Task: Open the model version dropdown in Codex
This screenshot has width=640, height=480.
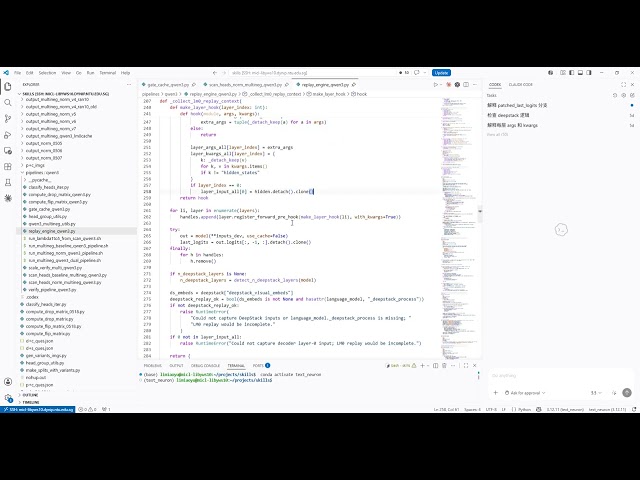Action: tap(596, 393)
